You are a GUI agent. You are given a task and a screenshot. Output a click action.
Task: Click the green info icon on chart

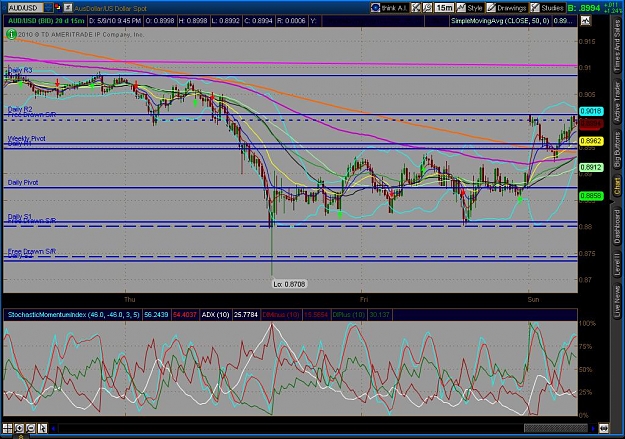(x=11, y=35)
